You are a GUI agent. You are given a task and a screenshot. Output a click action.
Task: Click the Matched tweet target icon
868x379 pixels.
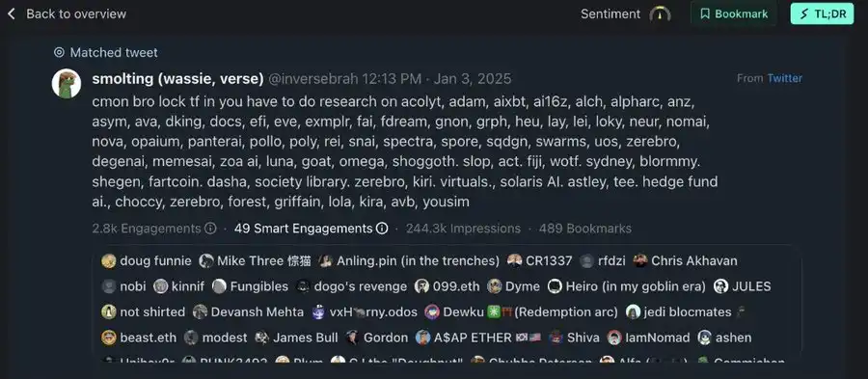59,53
